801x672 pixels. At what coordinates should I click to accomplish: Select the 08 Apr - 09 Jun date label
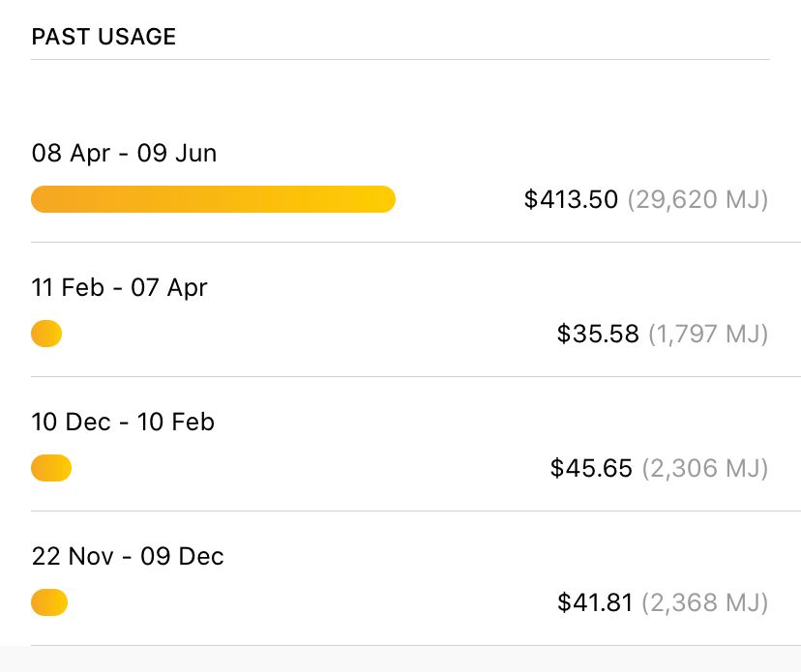pos(124,154)
